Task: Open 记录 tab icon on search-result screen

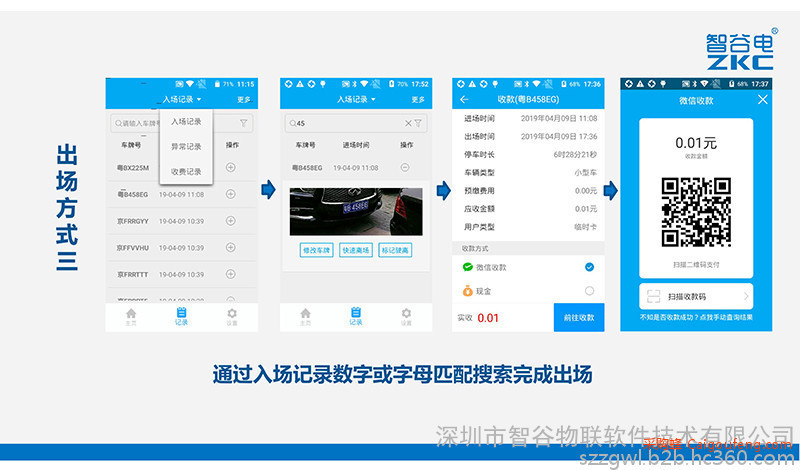Action: tap(356, 316)
